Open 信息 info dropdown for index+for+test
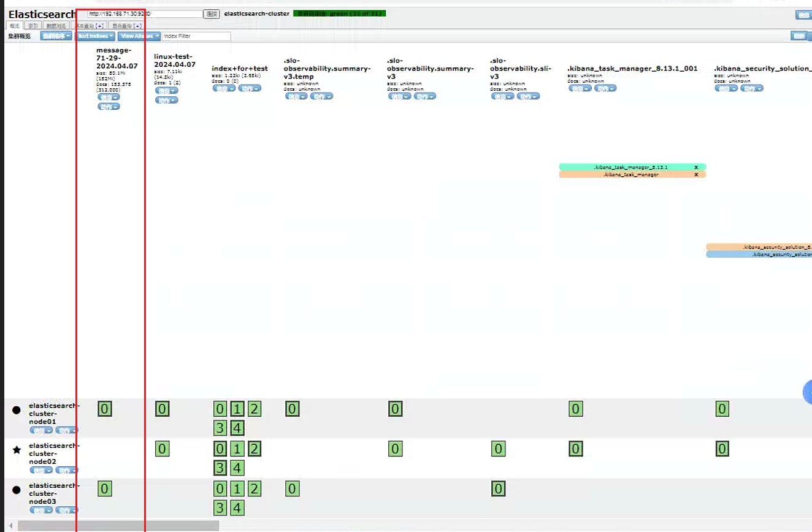This screenshot has width=812, height=532. (224, 88)
